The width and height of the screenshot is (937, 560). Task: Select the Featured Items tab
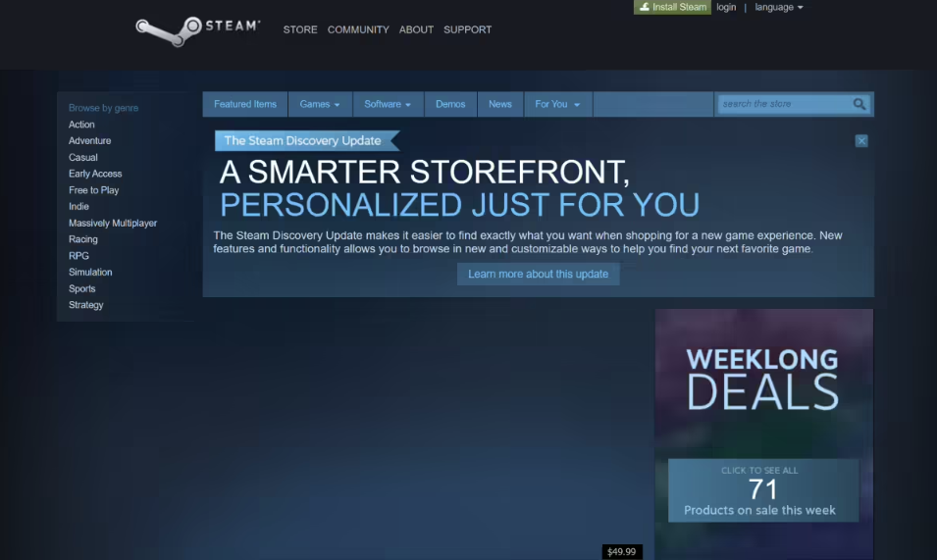tap(245, 105)
